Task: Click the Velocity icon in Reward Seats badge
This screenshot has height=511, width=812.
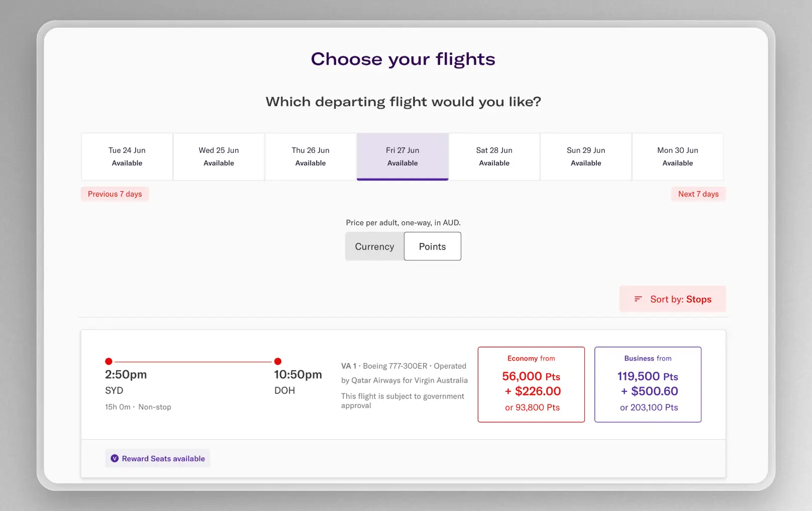Action: click(115, 458)
